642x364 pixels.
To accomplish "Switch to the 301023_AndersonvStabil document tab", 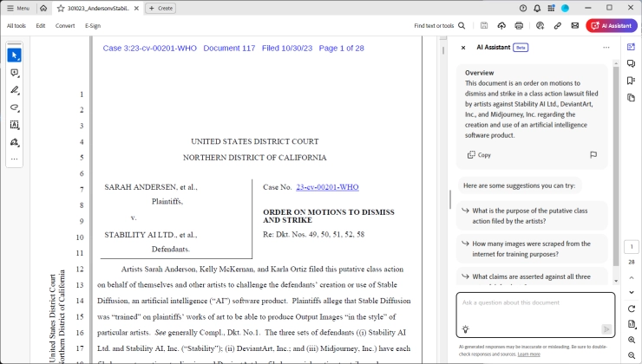I will 98,8.
